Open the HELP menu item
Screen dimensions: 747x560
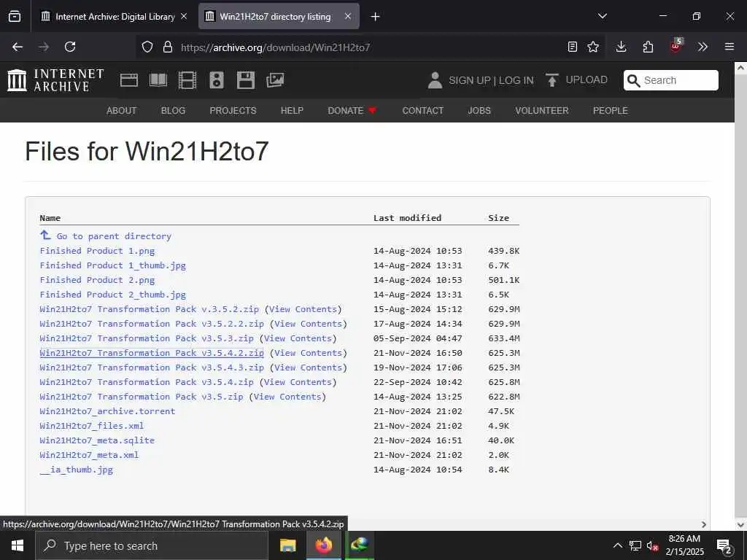click(292, 111)
